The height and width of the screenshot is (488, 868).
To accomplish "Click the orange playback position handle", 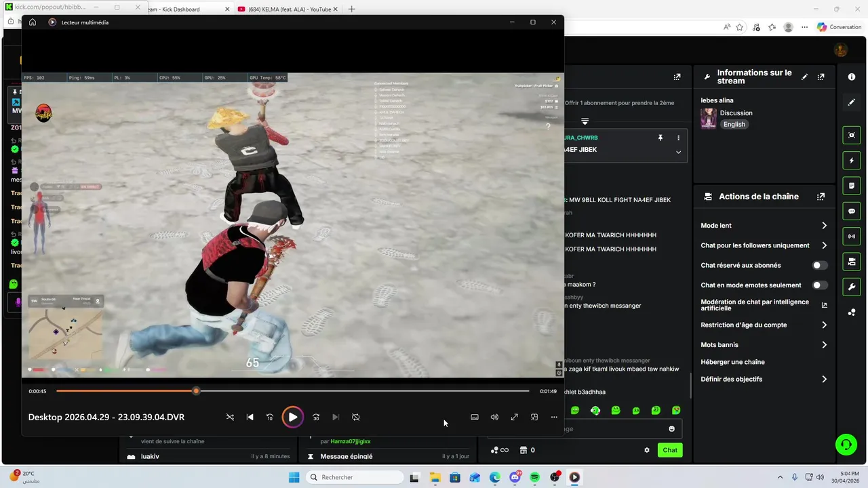I will pos(196,391).
